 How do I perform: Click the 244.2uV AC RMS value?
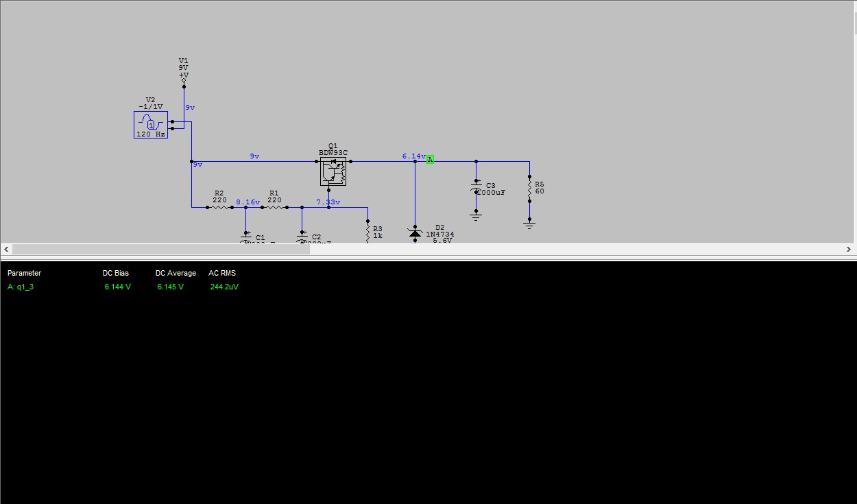click(224, 287)
